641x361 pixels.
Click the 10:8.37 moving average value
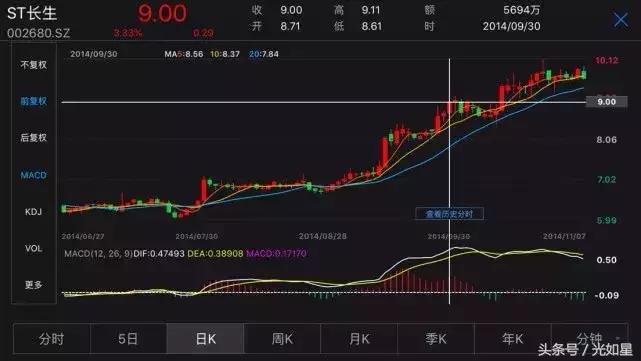(225, 54)
